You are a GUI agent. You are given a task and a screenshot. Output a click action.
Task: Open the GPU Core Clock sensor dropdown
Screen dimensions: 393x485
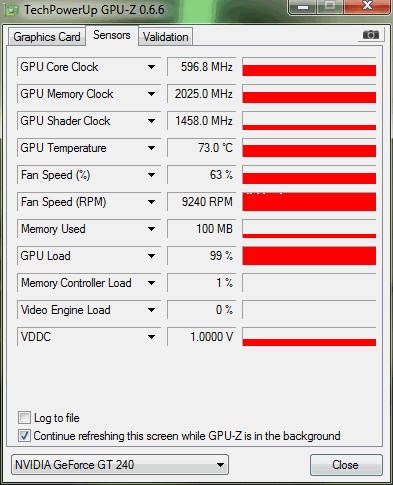coord(151,67)
